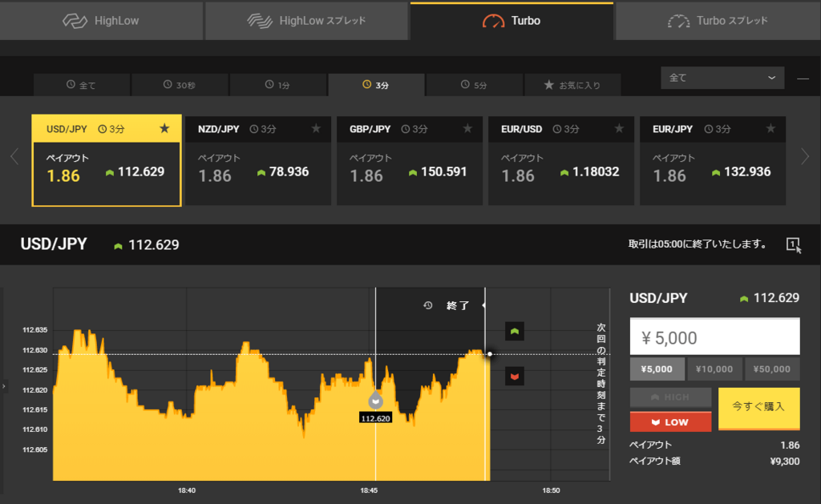Collapse the asset panel with the minus control
Screen dimensions: 821x504
(802, 78)
